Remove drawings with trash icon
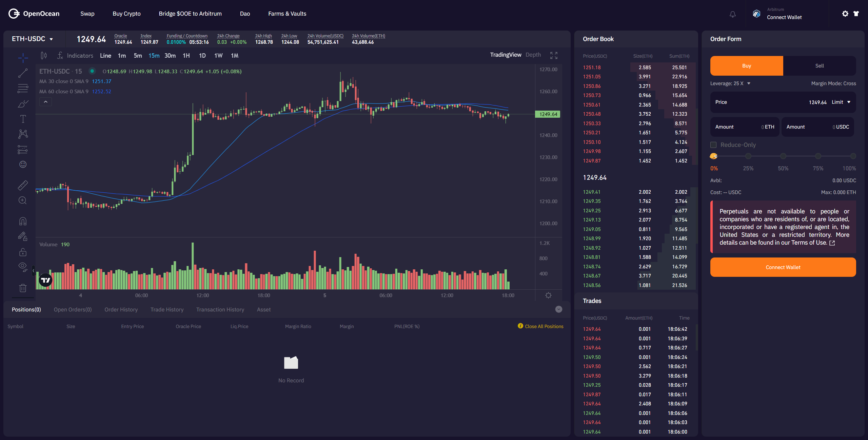868x440 pixels. tap(23, 288)
